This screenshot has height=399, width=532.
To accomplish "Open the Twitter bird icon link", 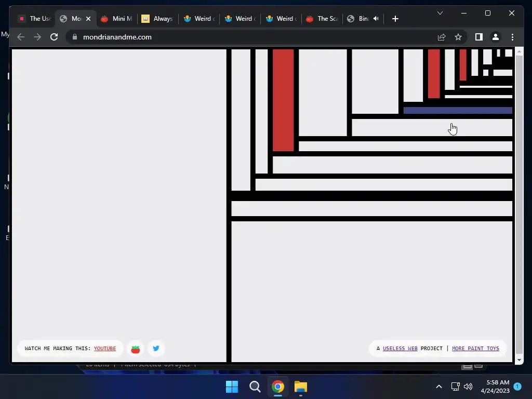I will pos(156,349).
